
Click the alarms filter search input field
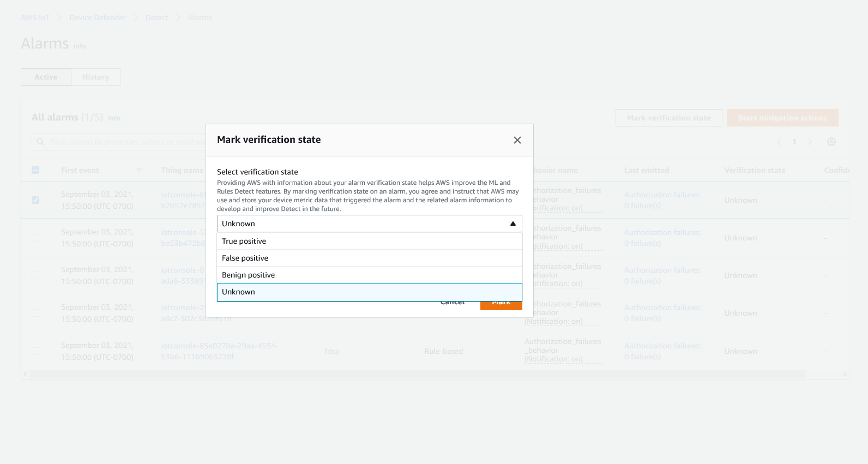point(120,142)
